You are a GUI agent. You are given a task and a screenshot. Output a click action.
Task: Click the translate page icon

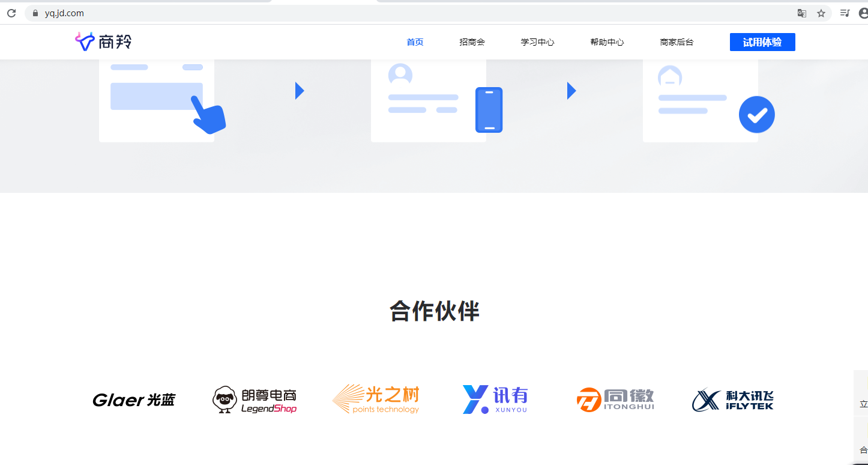pyautogui.click(x=801, y=13)
